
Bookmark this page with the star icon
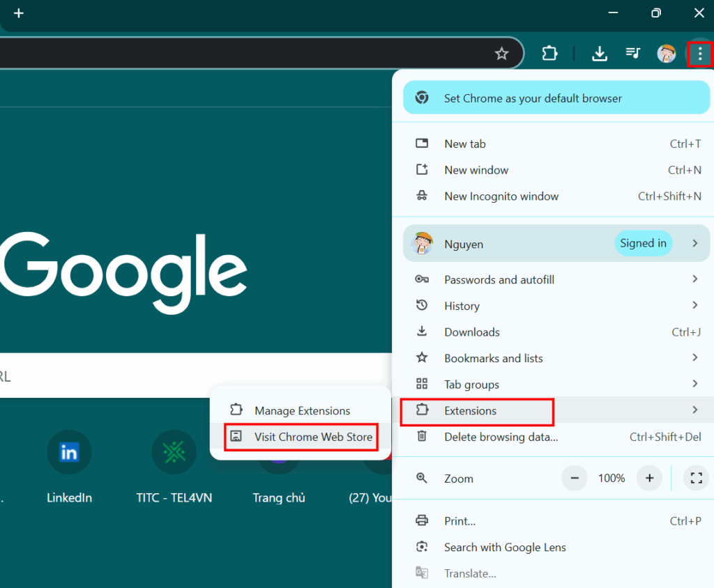pos(501,54)
